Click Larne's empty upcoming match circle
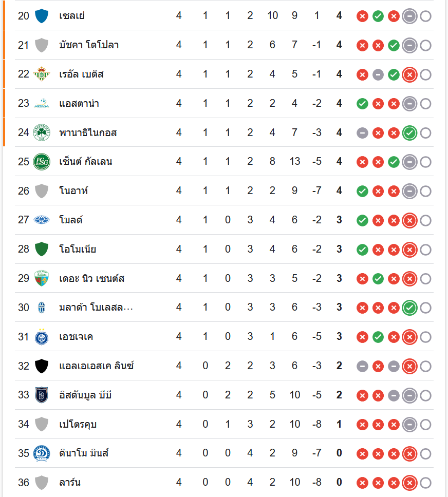 pos(425,483)
